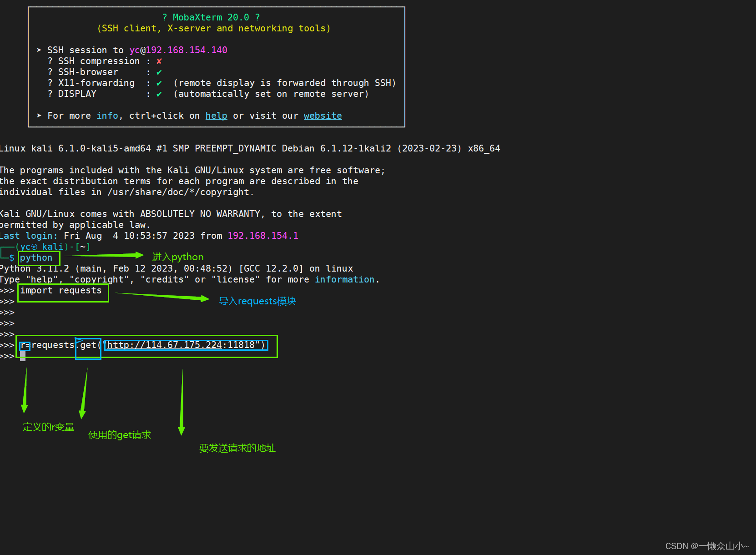Click the highlighted .get( method box

click(x=87, y=347)
